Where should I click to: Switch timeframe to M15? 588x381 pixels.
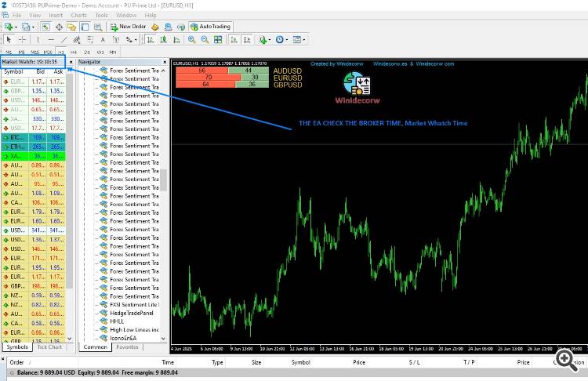[x=34, y=52]
